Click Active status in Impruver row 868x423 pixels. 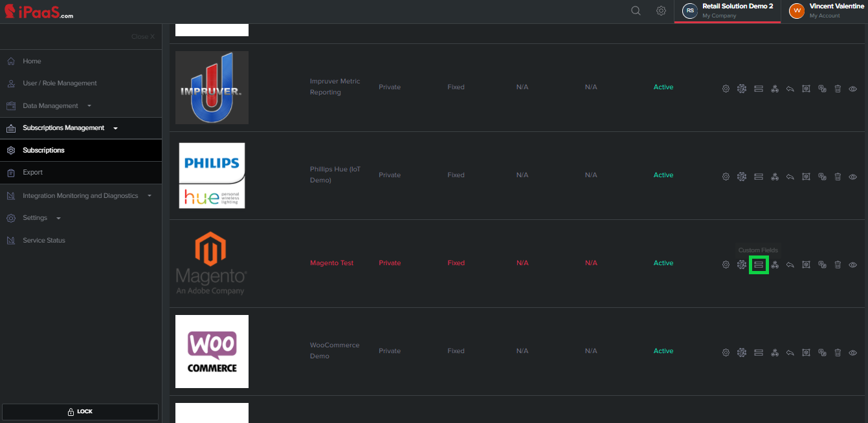[x=663, y=87]
